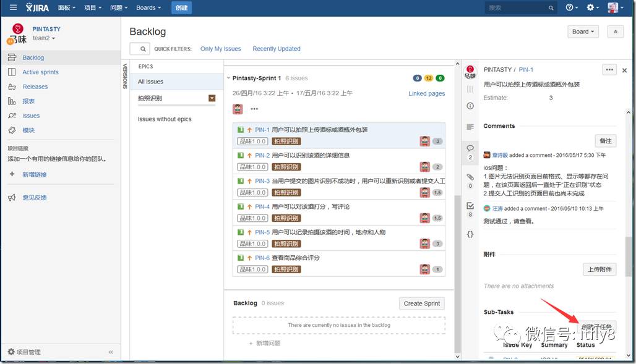Click the sprint assignee avatar
The image size is (636, 364).
(238, 109)
